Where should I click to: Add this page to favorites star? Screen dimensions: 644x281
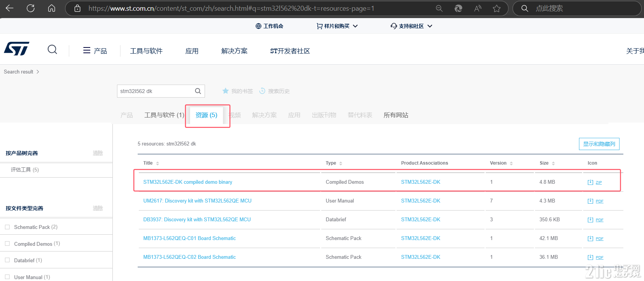pos(497,8)
